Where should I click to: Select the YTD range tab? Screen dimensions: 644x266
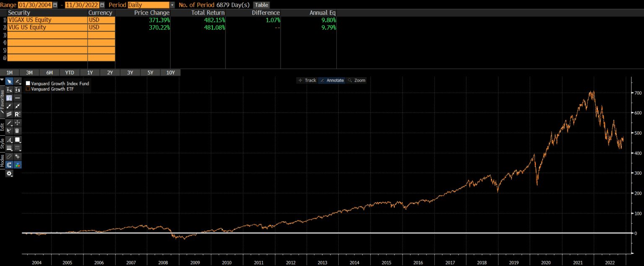coord(69,73)
